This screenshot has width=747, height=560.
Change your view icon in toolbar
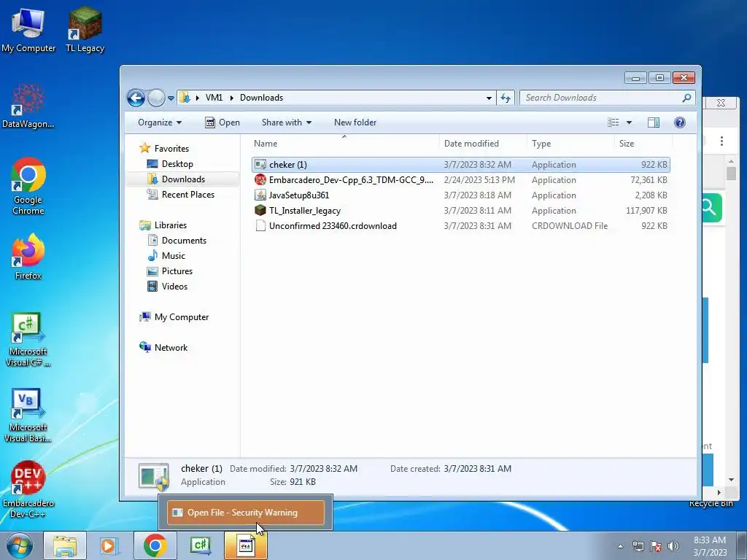click(614, 122)
